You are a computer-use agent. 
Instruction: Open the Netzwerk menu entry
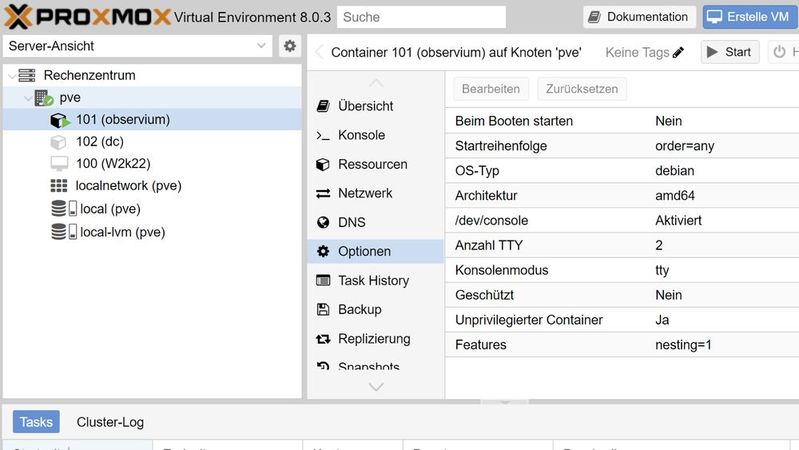click(365, 193)
